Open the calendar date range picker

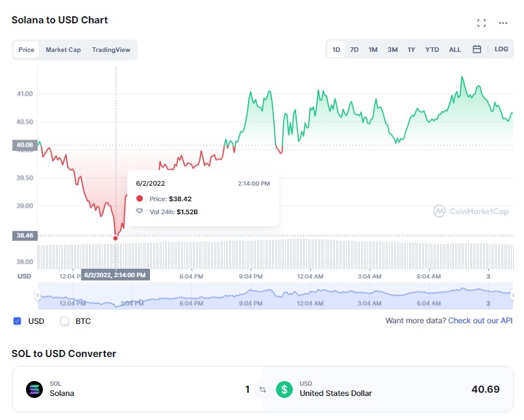pos(477,49)
